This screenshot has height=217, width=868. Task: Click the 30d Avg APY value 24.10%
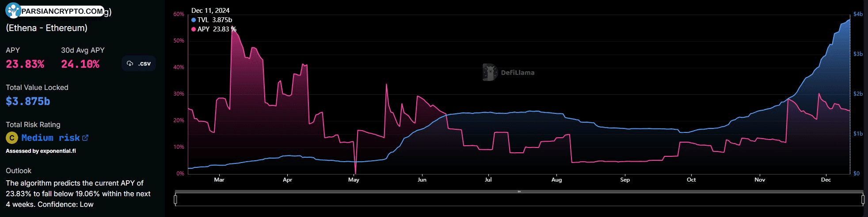[x=80, y=64]
